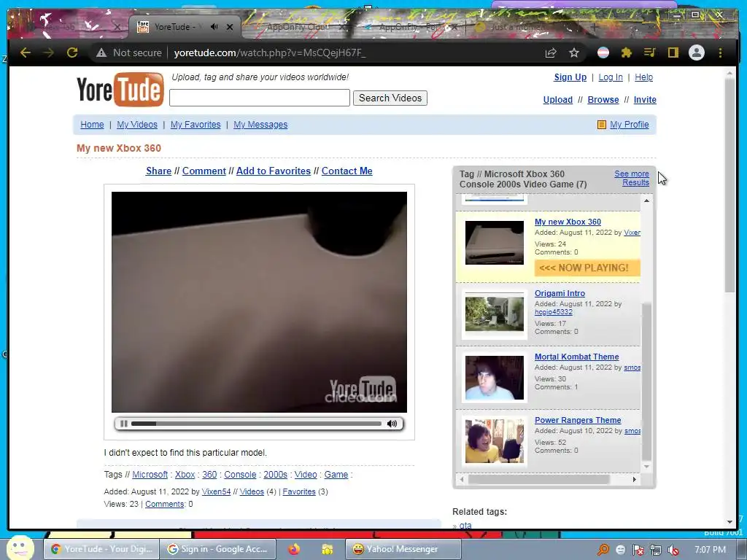Click the YoreTude logo
This screenshot has width=747, height=560.
[x=120, y=89]
